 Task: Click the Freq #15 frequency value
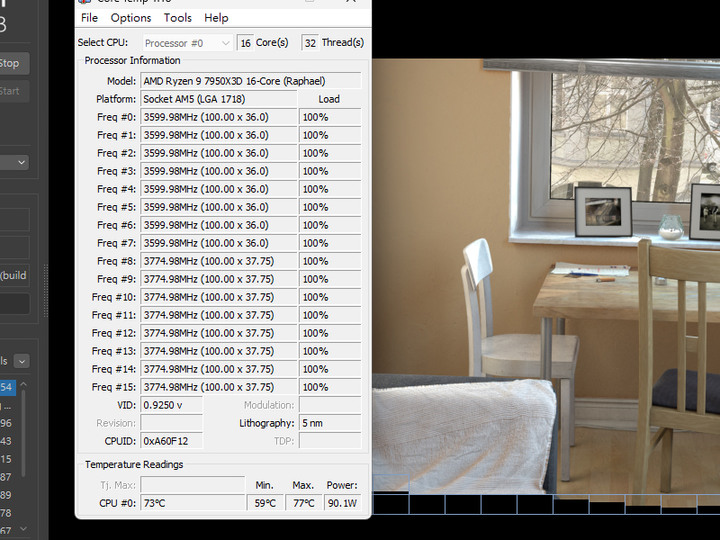pyautogui.click(x=219, y=387)
